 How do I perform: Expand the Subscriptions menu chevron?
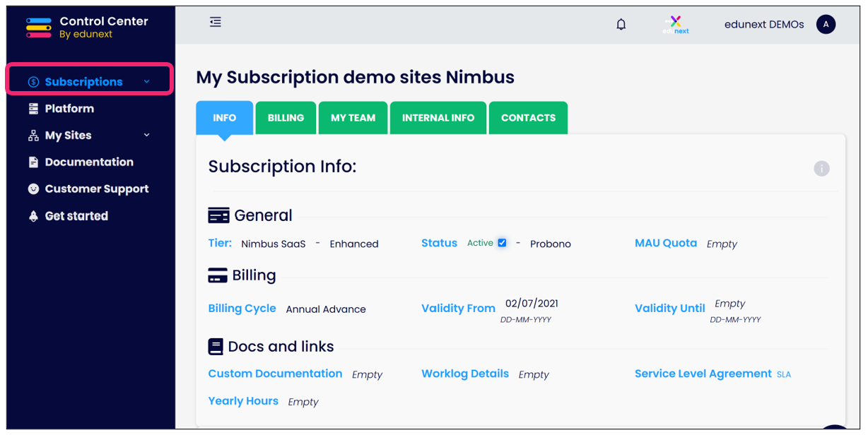tap(147, 82)
